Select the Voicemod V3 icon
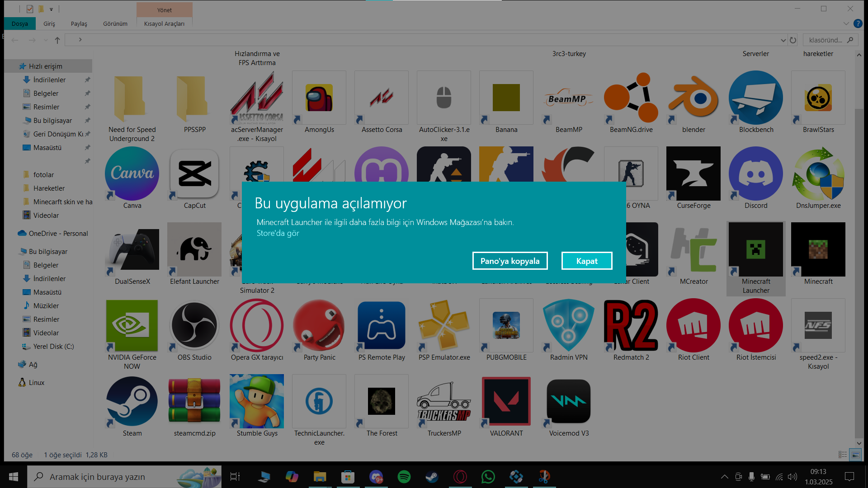The height and width of the screenshot is (488, 868). (569, 402)
